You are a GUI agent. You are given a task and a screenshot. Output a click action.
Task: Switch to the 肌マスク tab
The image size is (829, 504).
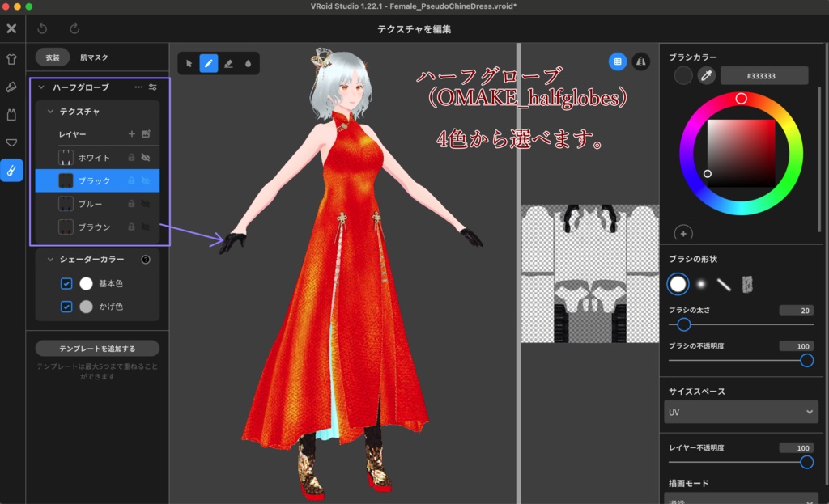(94, 57)
